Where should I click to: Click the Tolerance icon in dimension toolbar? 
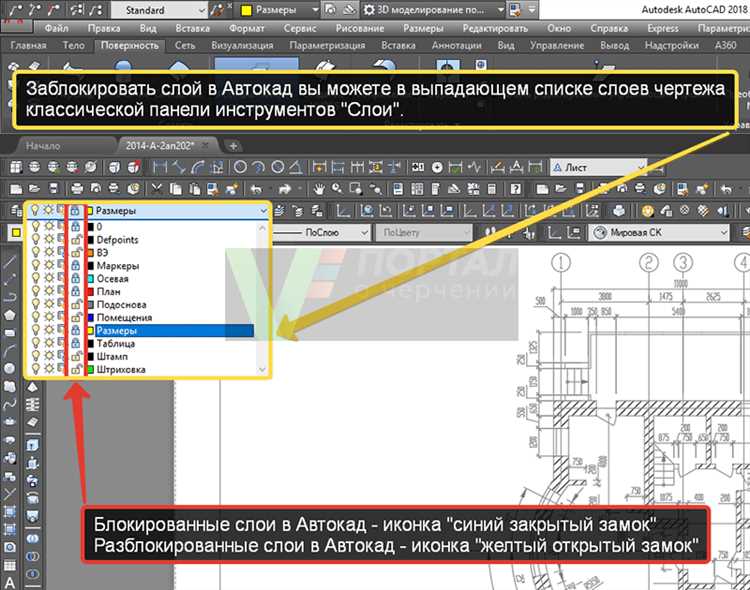click(418, 167)
